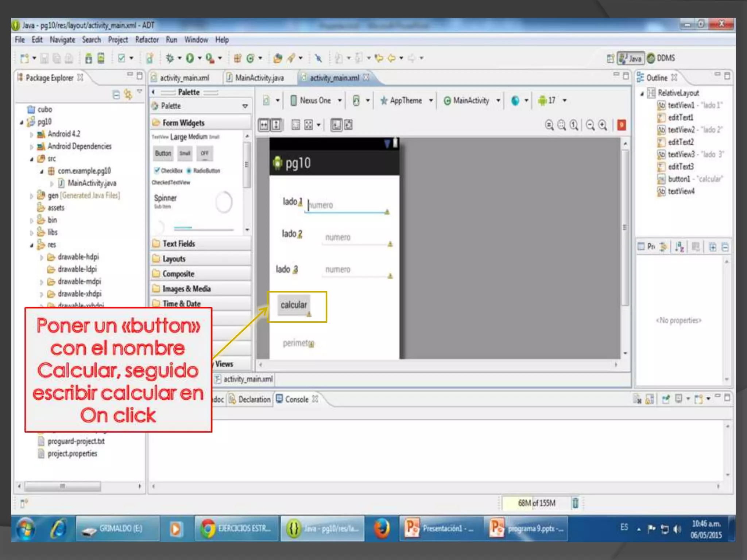Open the AppTheme theme dropdown
Image resolution: width=747 pixels, height=560 pixels.
pyautogui.click(x=406, y=100)
